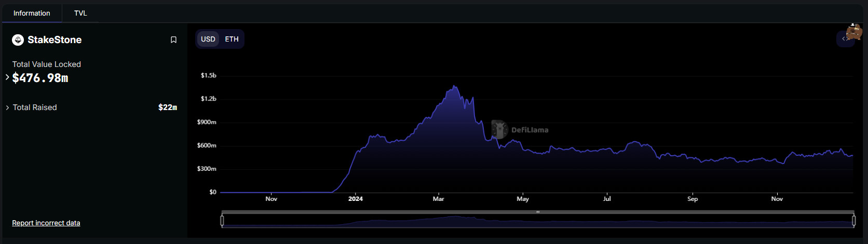Viewport: 868px width, 244px height.
Task: Click the 2024 label on the time axis
Action: 356,199
